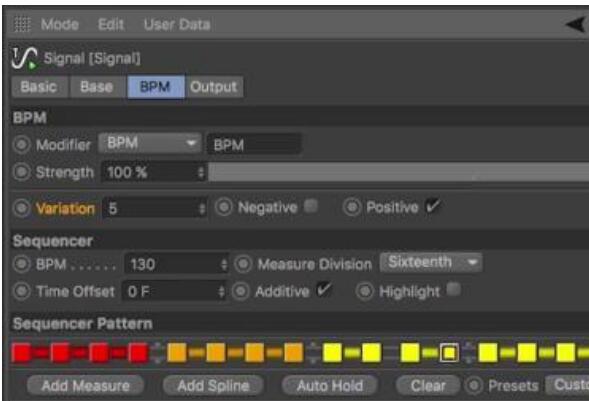The image size is (589, 401).
Task: Switch to the Output tab
Action: (x=214, y=87)
